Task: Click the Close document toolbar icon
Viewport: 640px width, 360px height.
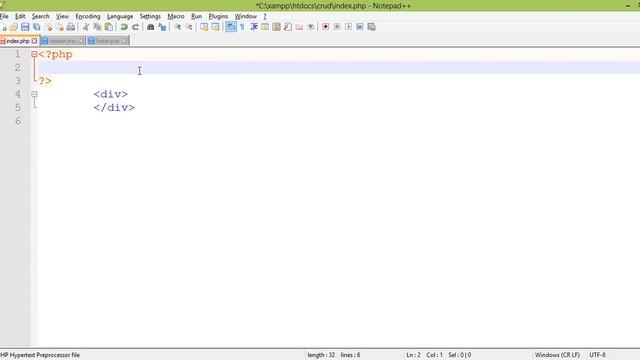Action: click(x=49, y=27)
